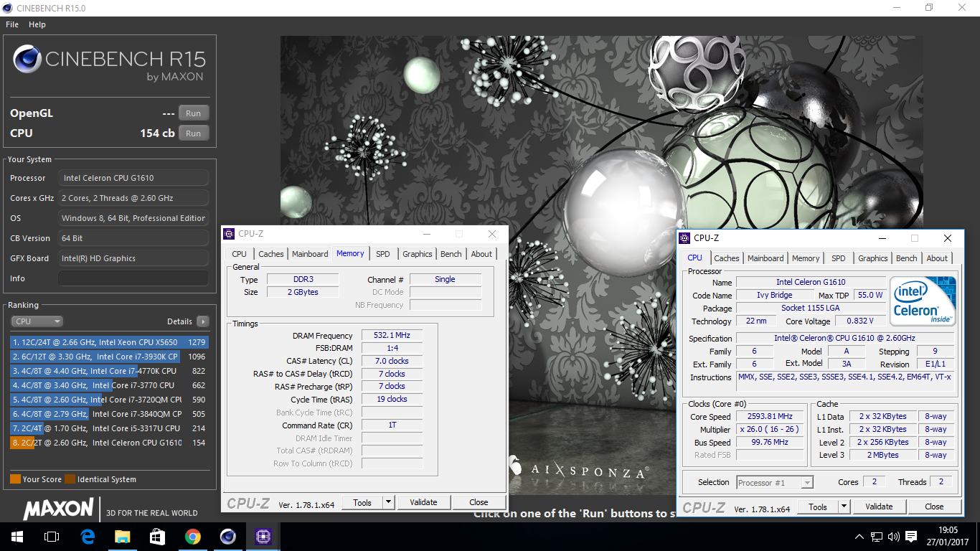980x551 pixels.
Task: Open SPD tab in right CPU-Z window
Action: [x=839, y=258]
